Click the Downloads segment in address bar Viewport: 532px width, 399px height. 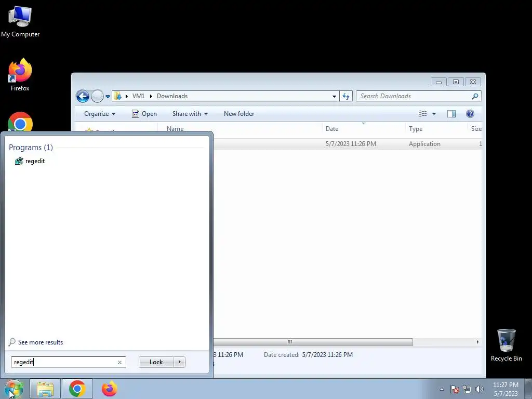point(172,96)
